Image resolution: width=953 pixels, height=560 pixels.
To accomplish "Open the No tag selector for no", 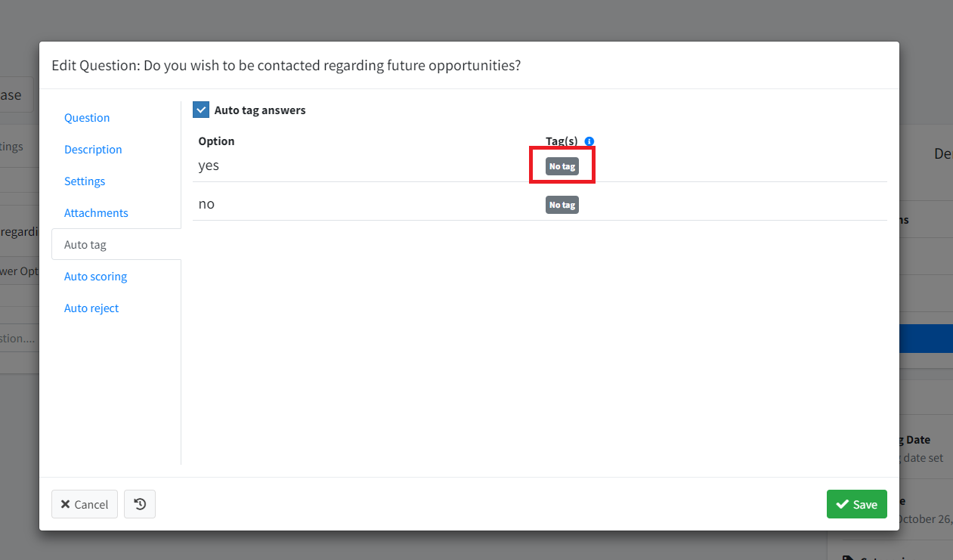I will click(x=562, y=205).
